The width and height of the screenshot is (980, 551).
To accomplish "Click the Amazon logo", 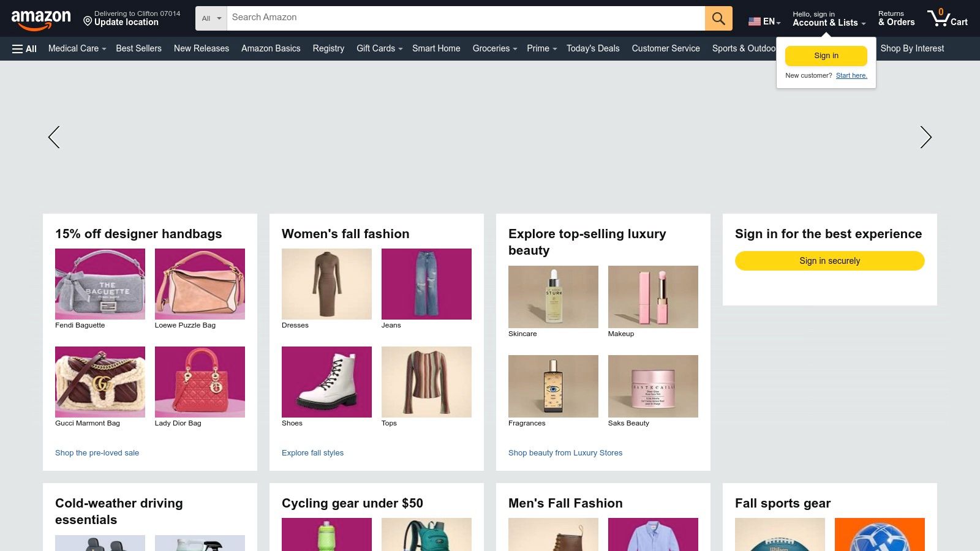I will tap(40, 17).
